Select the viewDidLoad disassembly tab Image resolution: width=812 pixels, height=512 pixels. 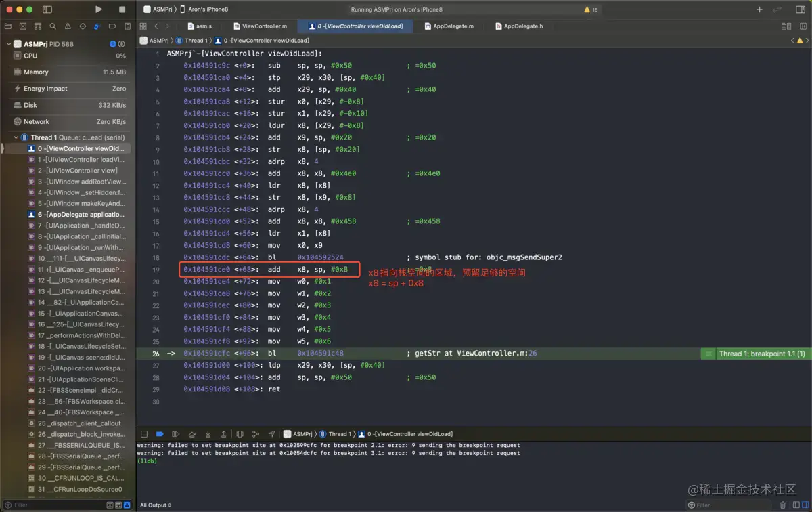pos(355,26)
